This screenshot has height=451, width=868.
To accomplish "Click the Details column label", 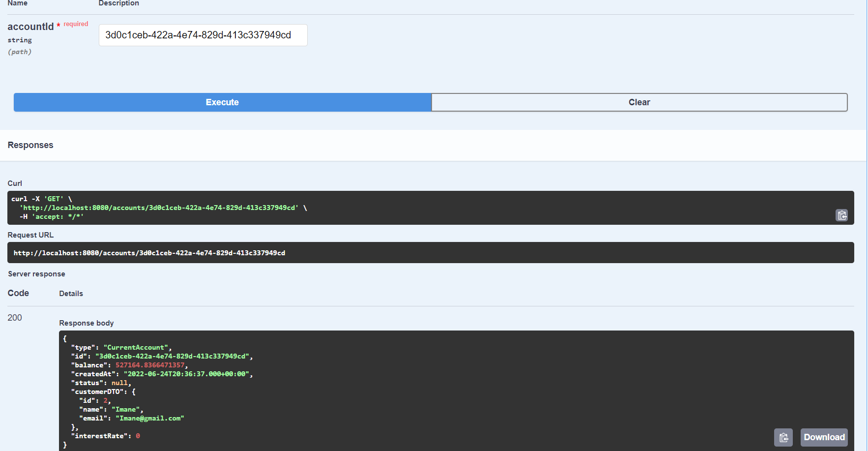I will click(71, 294).
